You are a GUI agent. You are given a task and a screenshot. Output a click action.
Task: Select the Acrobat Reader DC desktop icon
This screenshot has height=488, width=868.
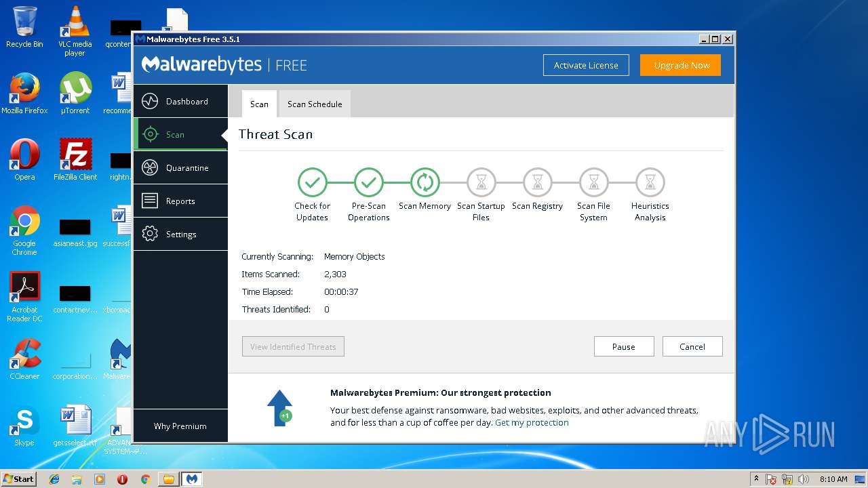(x=24, y=297)
